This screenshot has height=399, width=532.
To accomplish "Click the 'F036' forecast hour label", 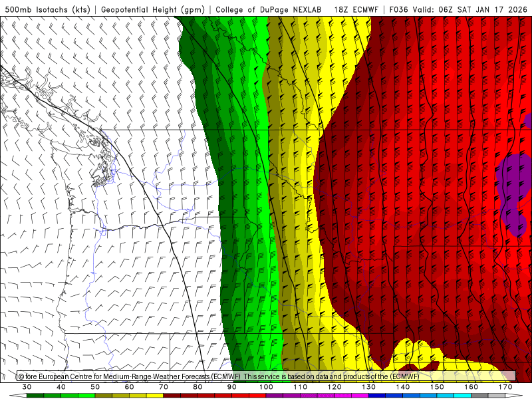I will 398,9.
